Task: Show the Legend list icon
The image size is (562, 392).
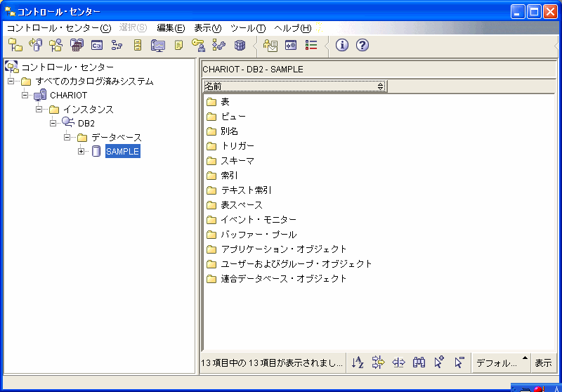Action: 311,45
